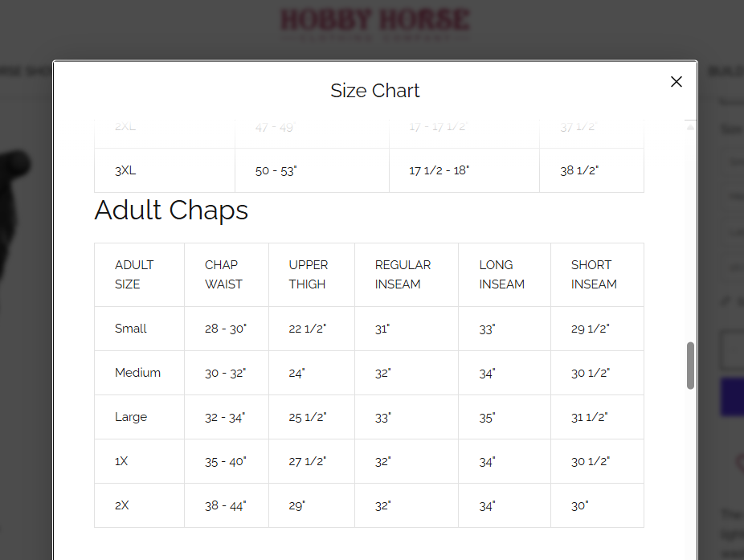744x560 pixels.
Task: Click the 1X size row label
Action: [121, 461]
